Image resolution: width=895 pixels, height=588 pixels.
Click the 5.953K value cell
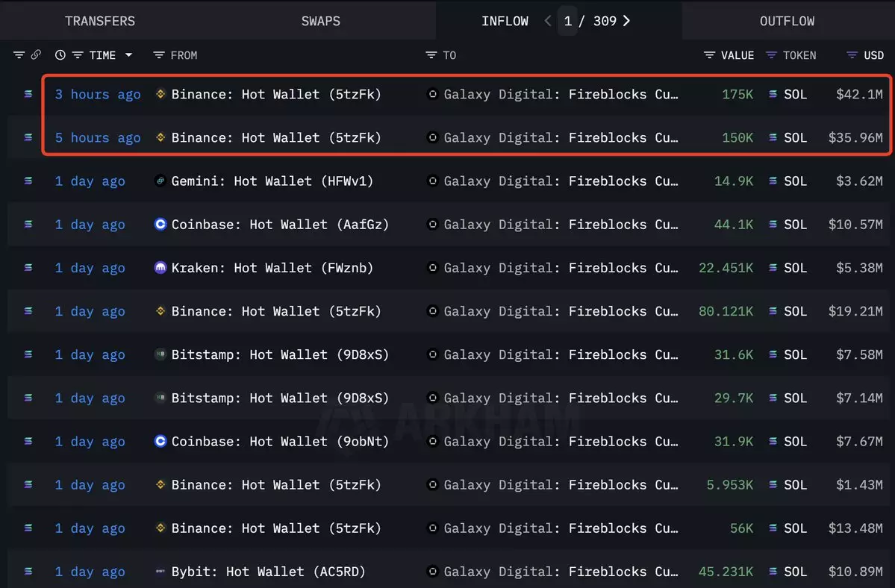(x=730, y=484)
